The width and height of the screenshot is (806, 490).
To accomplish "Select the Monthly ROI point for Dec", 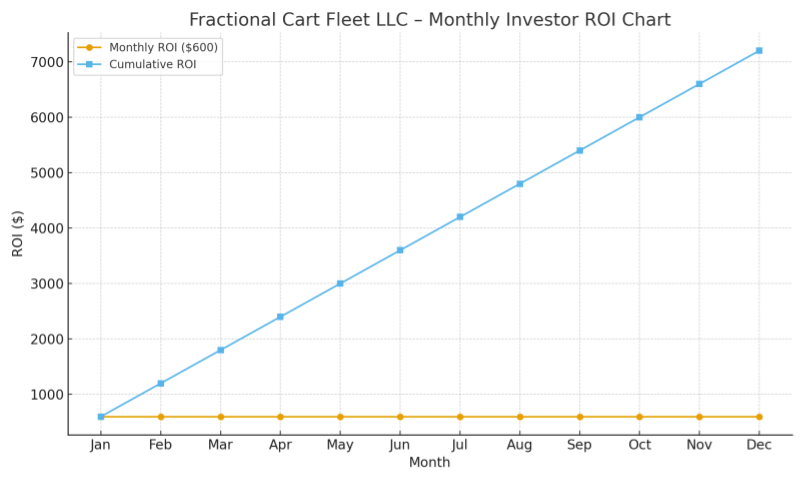I will click(759, 416).
